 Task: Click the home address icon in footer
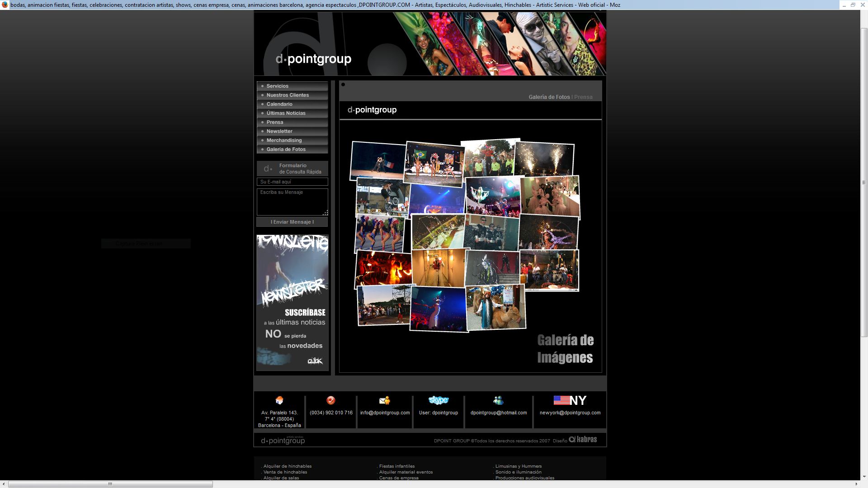pos(279,400)
